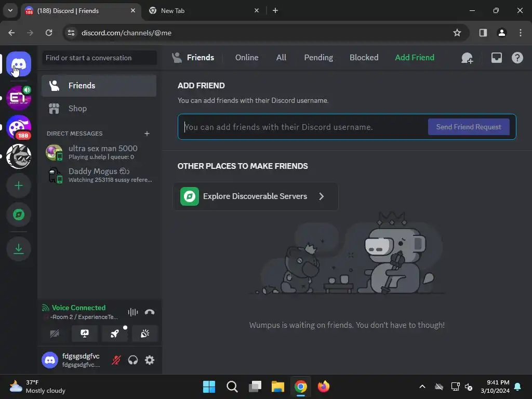This screenshot has height=399, width=532.
Task: Open User Settings gear icon
Action: [x=150, y=360]
